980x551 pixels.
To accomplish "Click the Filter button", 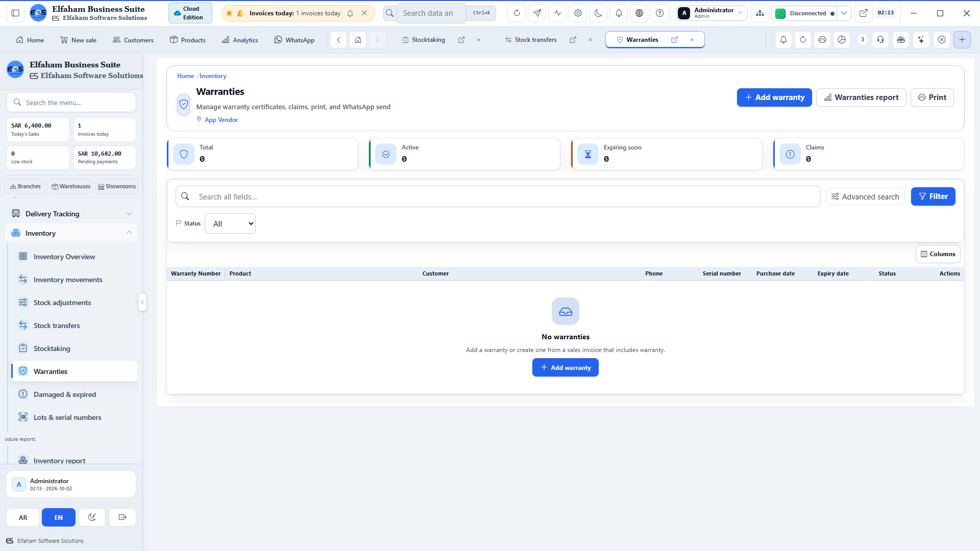I will [933, 196].
